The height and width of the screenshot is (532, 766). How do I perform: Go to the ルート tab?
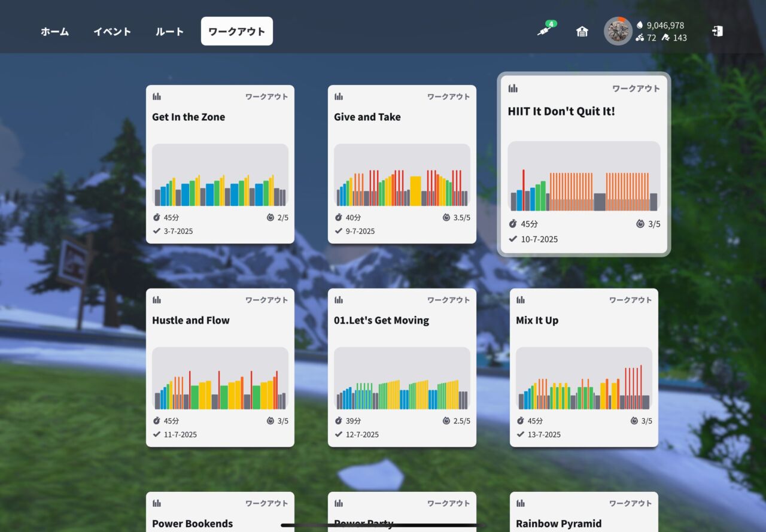click(169, 32)
